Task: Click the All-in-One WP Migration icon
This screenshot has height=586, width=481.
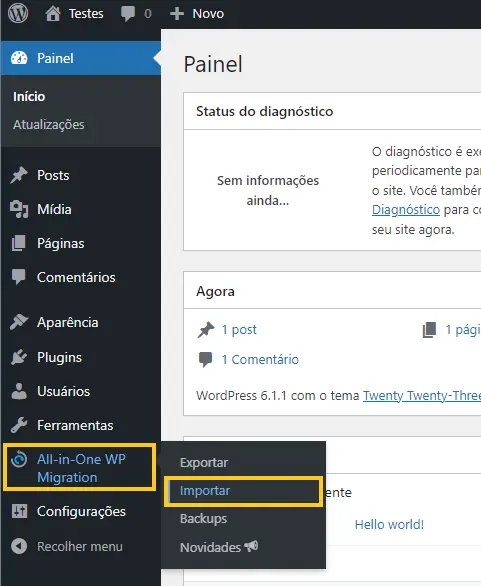Action: 19,459
